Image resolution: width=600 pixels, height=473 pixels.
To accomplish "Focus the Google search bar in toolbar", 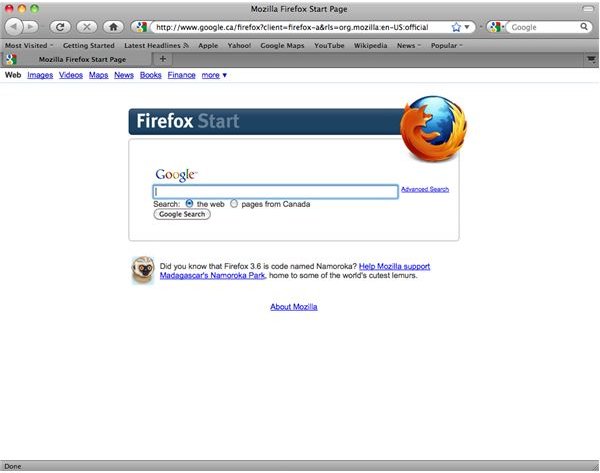I will 545,27.
